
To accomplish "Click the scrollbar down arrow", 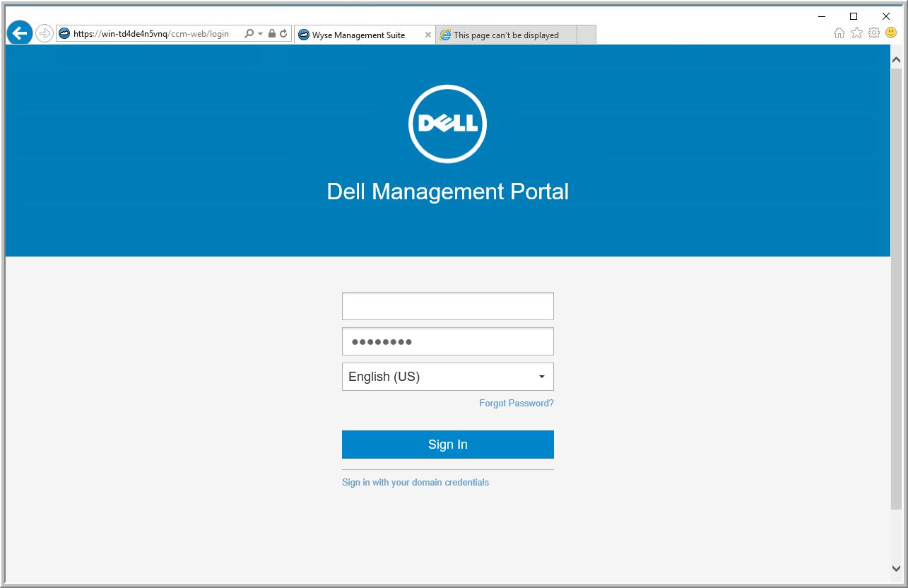I will (897, 568).
